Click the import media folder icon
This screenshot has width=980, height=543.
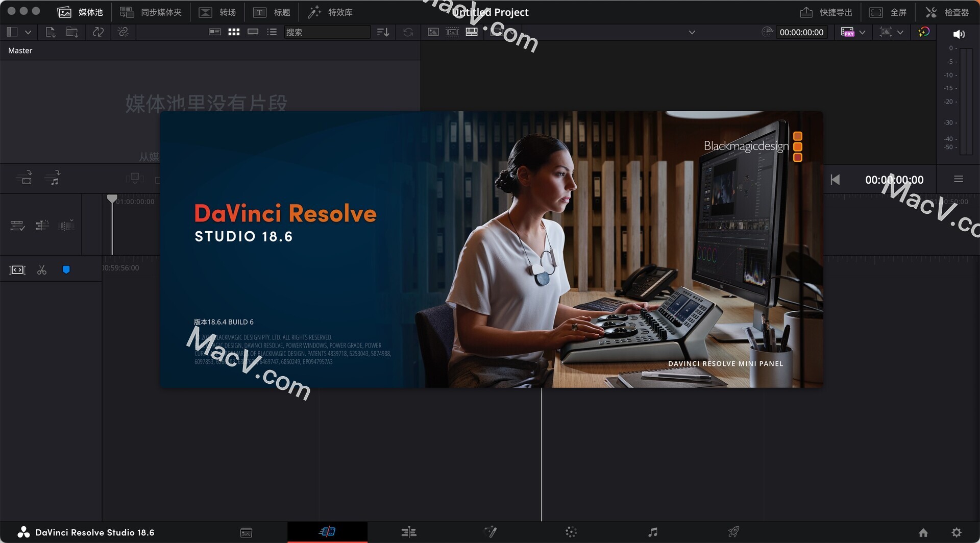point(72,32)
